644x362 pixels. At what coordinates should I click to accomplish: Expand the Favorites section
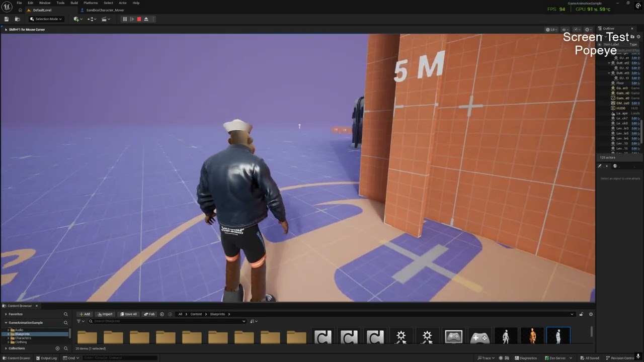tap(6, 314)
